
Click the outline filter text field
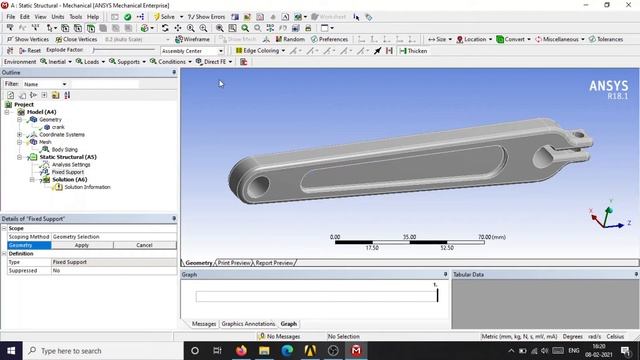coord(105,84)
